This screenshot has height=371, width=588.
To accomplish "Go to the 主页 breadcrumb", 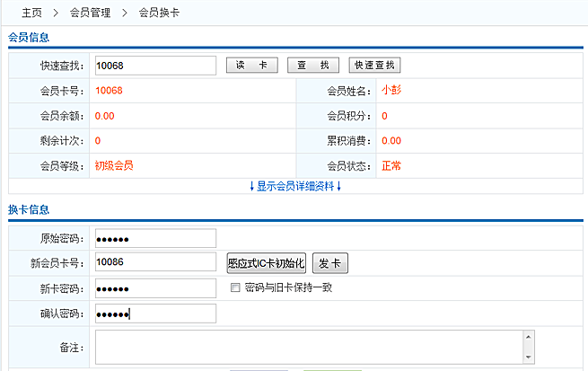I will tap(31, 13).
